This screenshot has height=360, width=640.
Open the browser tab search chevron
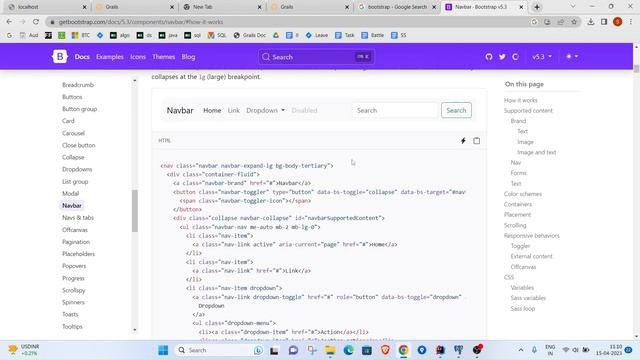573,7
